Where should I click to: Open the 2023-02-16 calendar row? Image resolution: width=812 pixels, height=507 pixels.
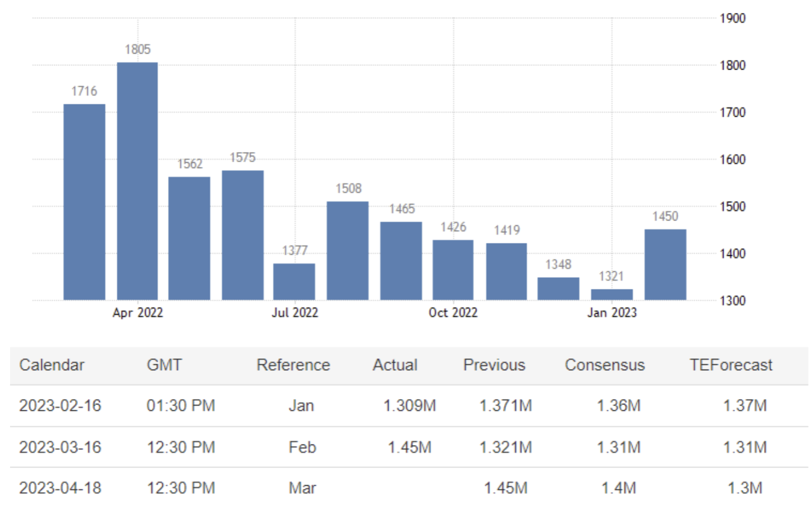(x=60, y=406)
